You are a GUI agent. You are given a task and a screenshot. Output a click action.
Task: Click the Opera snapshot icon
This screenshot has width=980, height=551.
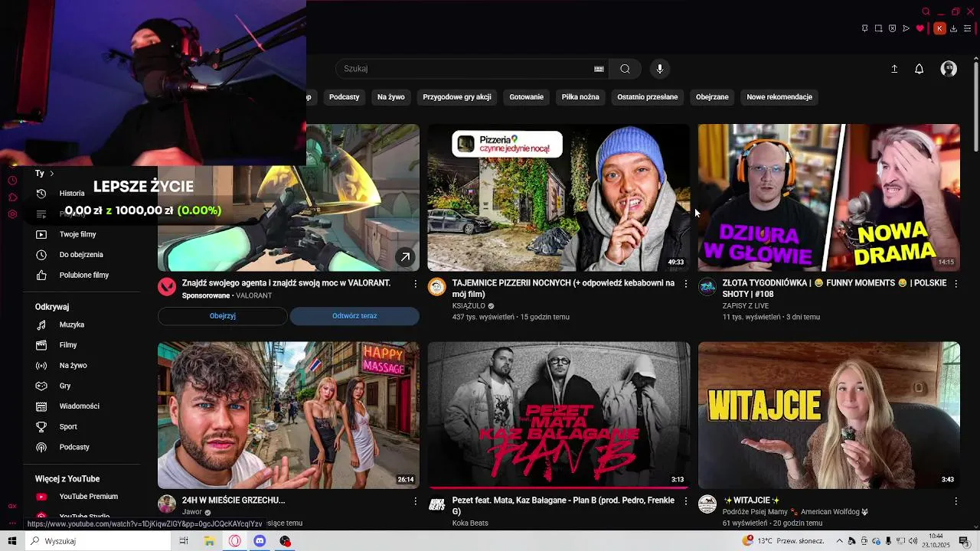pyautogui.click(x=878, y=28)
